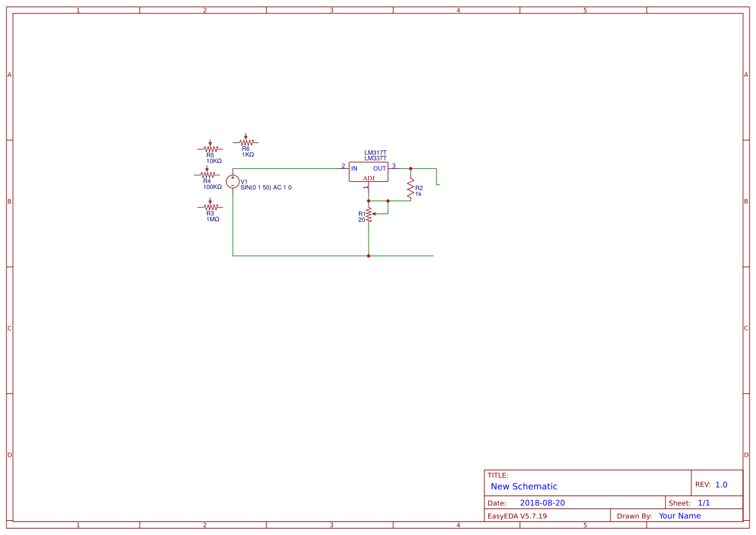Click the Your Name field
Viewport: 756px width, 535px height.
[x=680, y=516]
